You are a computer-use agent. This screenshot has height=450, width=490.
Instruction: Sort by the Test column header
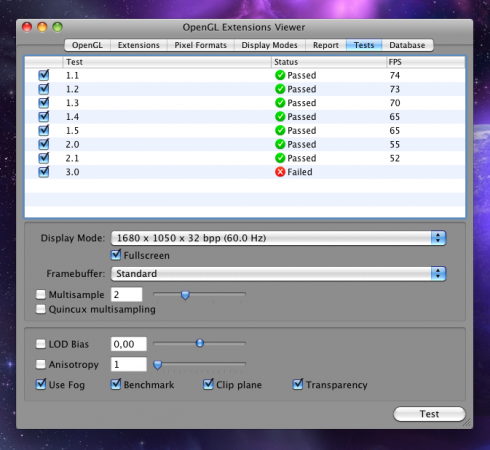[167, 62]
